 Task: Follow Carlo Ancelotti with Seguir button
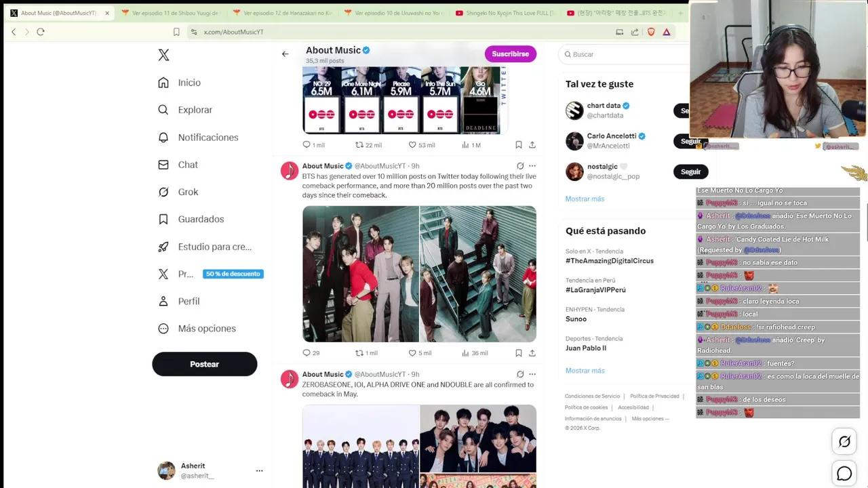(690, 141)
